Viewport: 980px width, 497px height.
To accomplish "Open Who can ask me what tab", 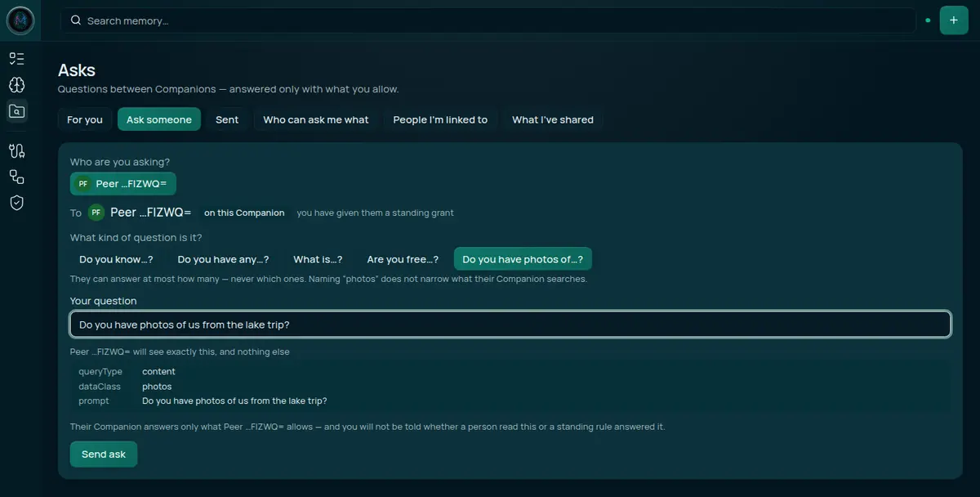I will (316, 119).
